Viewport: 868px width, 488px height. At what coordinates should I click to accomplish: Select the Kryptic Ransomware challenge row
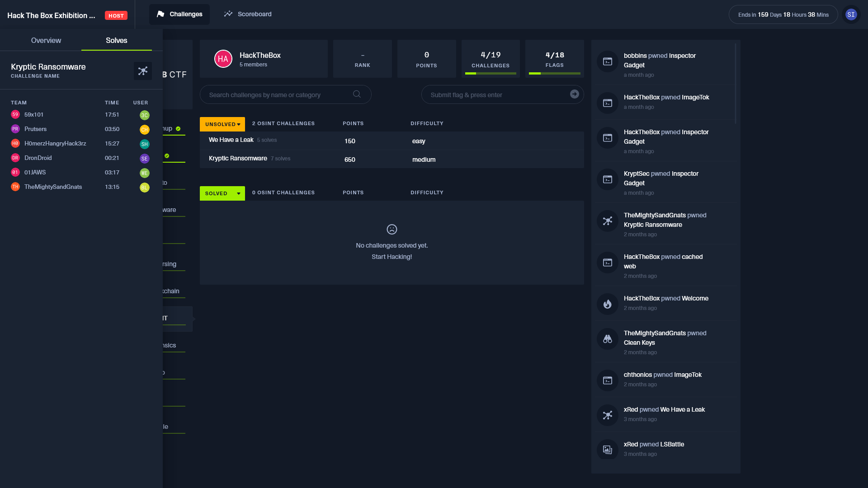pyautogui.click(x=392, y=159)
